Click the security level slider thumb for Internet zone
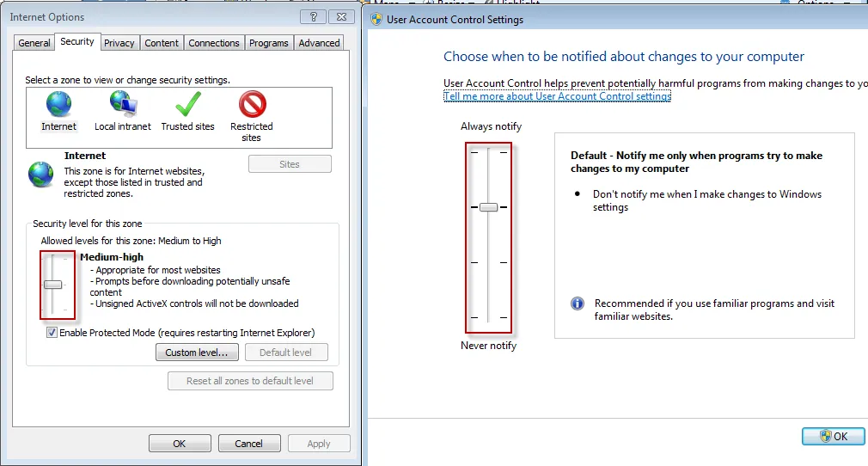Image resolution: width=868 pixels, height=466 pixels. pyautogui.click(x=53, y=285)
